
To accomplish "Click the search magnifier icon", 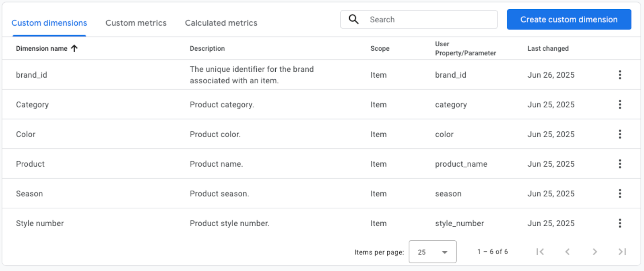I will [x=353, y=19].
